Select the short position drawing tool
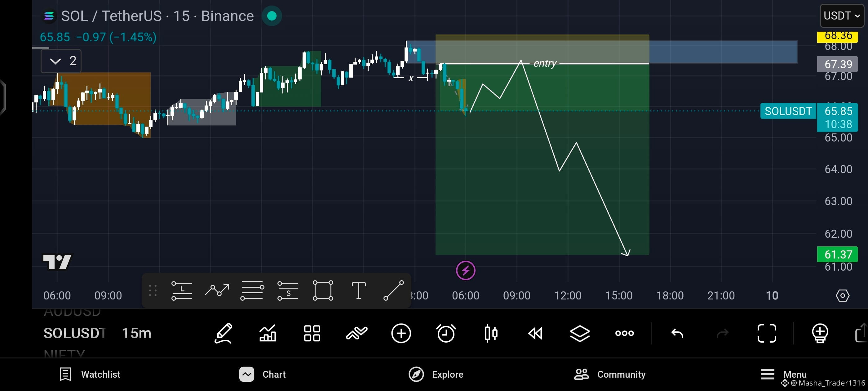 287,290
